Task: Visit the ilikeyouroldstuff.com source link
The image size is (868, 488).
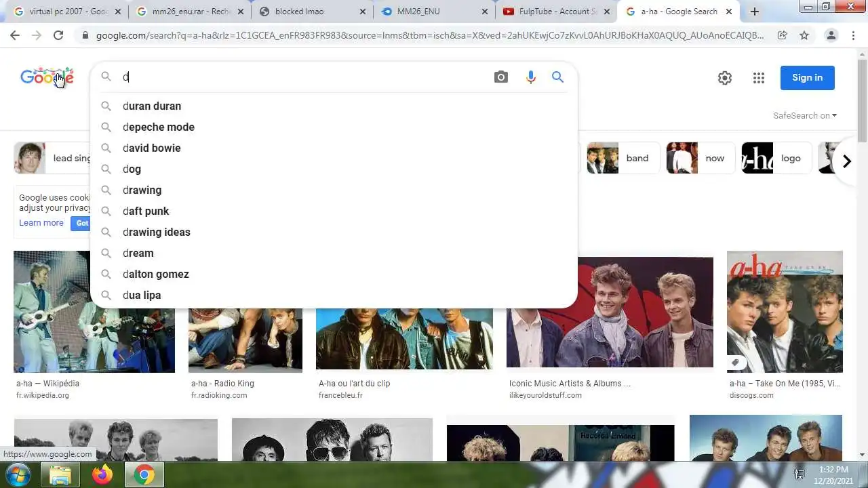Action: tap(545, 395)
